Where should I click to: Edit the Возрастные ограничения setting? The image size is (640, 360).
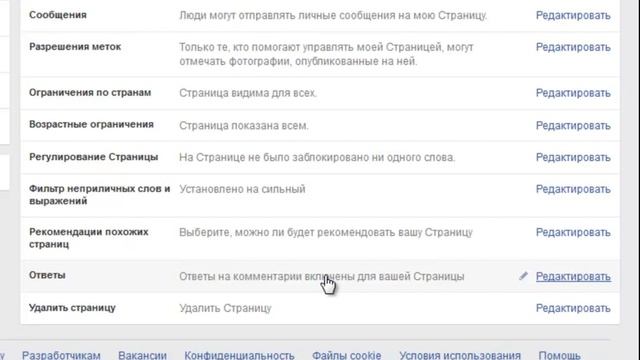pyautogui.click(x=573, y=126)
